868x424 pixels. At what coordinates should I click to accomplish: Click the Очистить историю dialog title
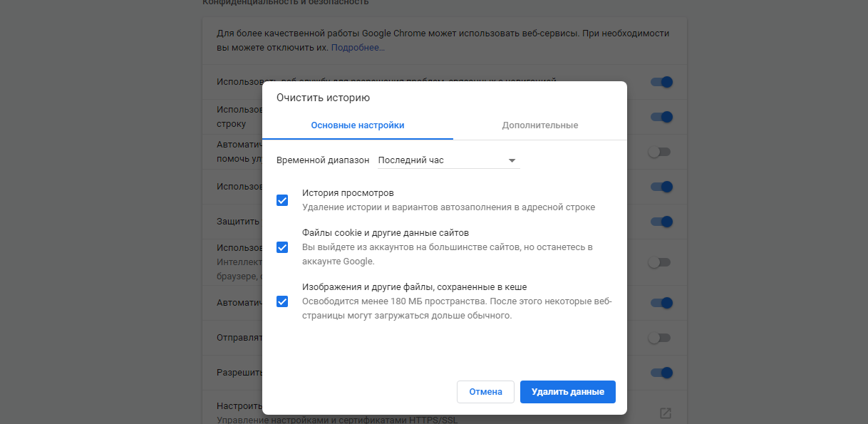[x=323, y=98]
